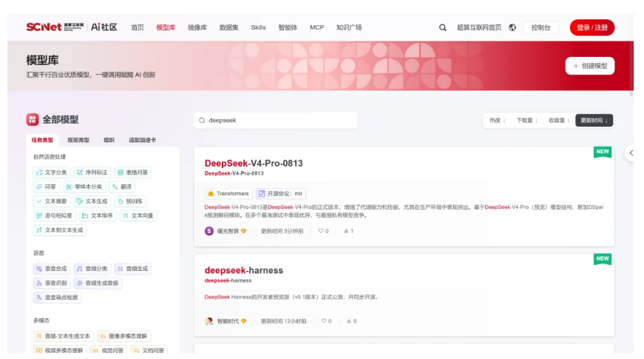Toggle the 文本摘要 filter
The image size is (644, 359).
click(52, 201)
